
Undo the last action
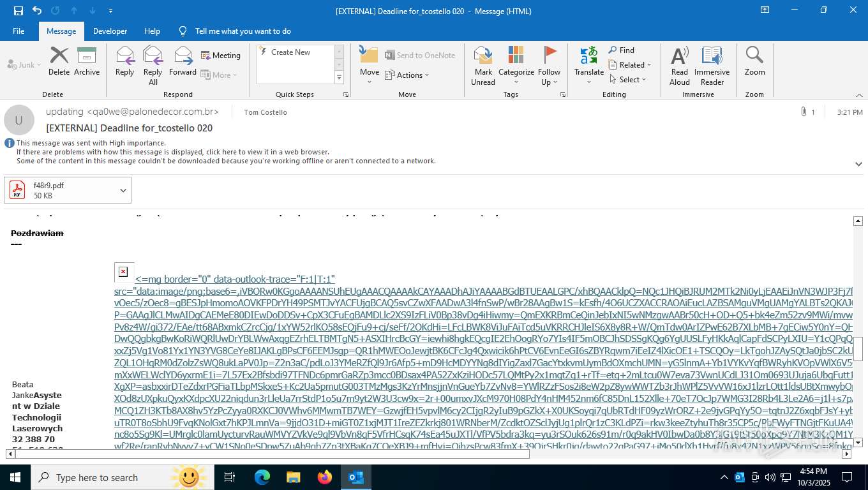(x=36, y=11)
